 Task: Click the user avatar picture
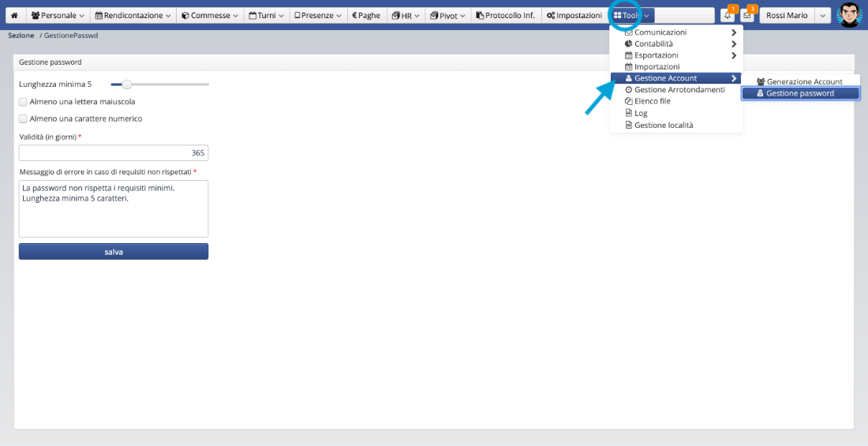[x=849, y=15]
